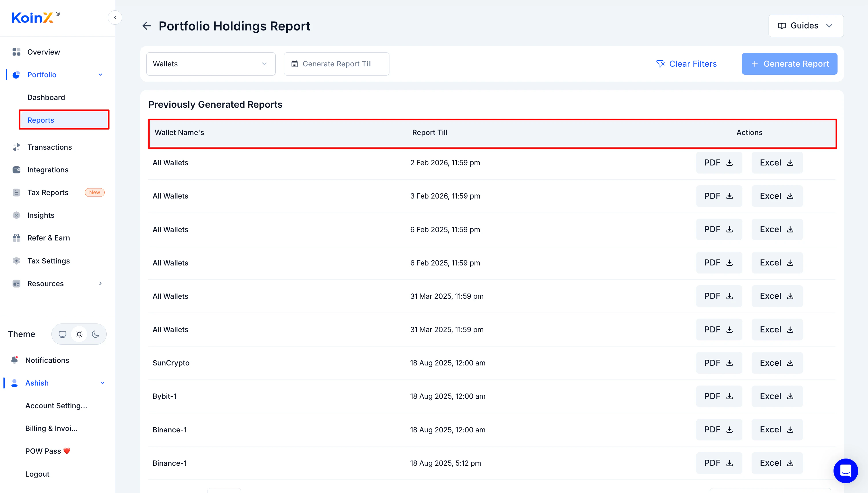
Task: Open the Wallets dropdown
Action: [211, 64]
